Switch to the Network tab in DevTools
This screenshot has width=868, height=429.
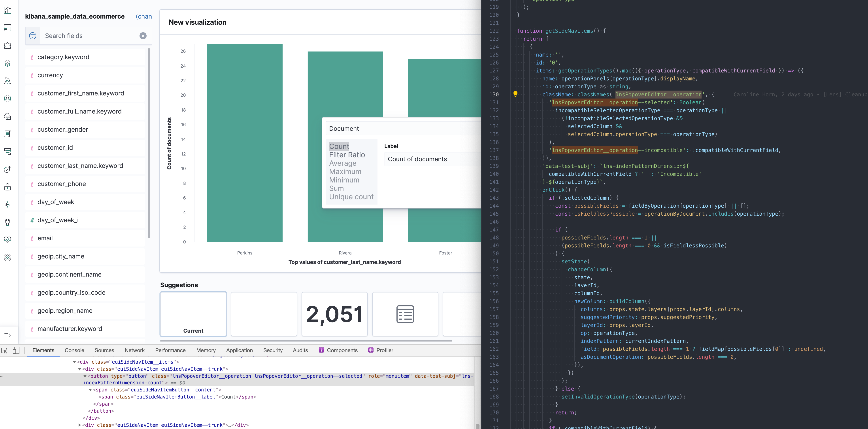point(135,350)
